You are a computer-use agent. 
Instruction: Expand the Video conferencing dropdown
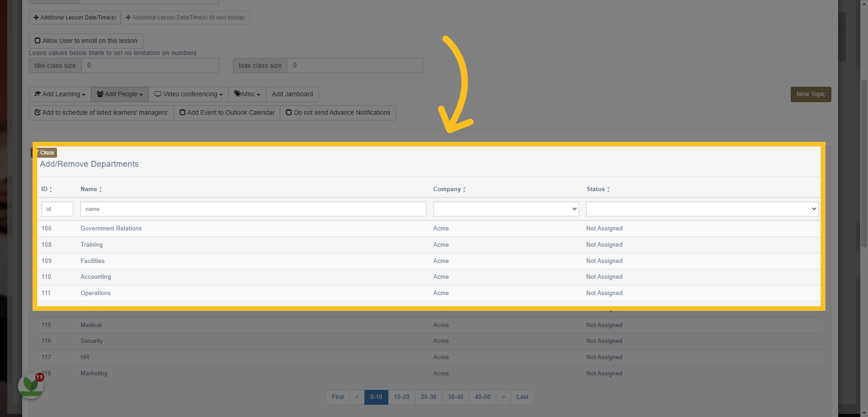coord(189,94)
